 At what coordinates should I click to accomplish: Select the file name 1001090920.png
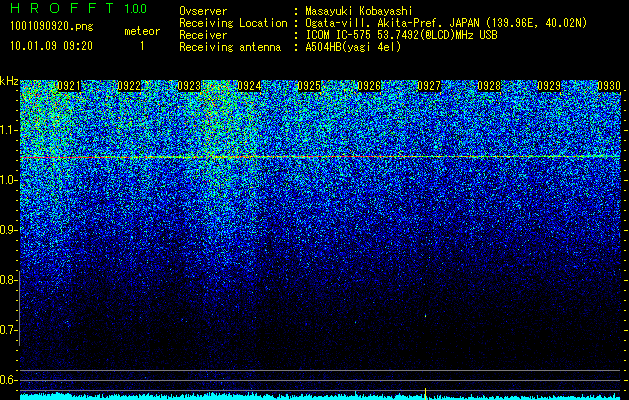pos(52,27)
